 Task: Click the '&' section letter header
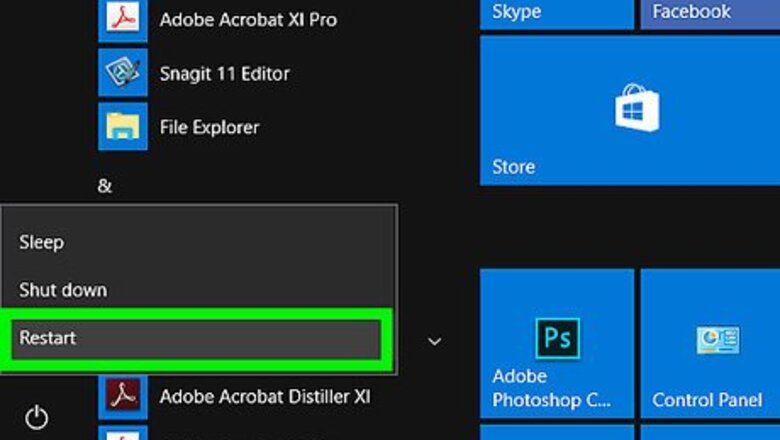105,186
